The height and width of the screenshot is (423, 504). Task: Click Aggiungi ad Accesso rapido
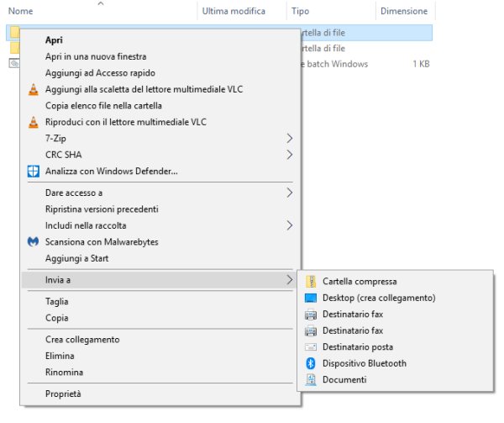[100, 73]
